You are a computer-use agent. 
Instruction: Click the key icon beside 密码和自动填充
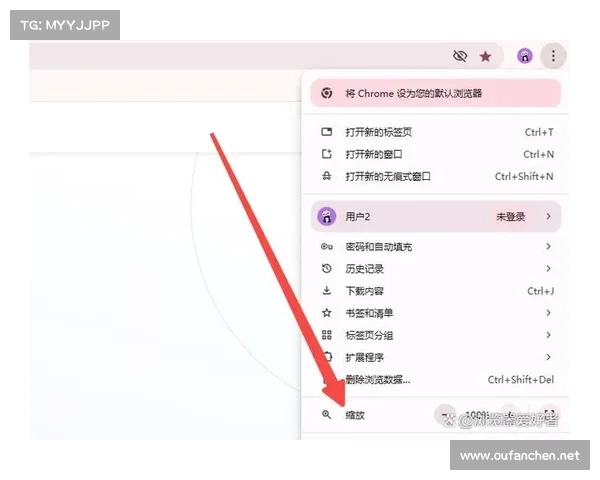click(326, 247)
